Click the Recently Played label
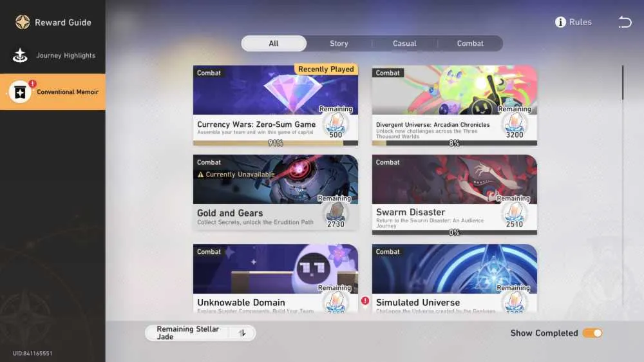Viewport: 644px width, 362px height. (x=326, y=69)
